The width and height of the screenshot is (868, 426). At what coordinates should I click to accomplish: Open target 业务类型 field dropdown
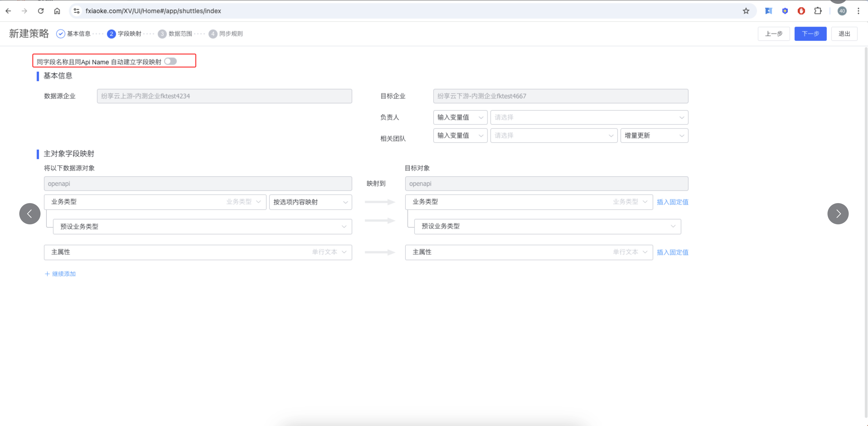pyautogui.click(x=529, y=202)
